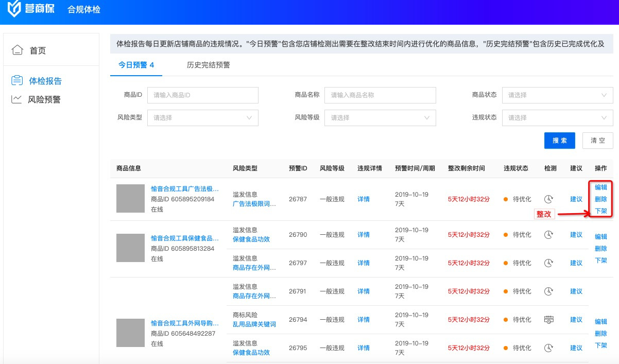The image size is (619, 364).
Task: Click the first product's gray thumbnail
Action: [x=131, y=199]
